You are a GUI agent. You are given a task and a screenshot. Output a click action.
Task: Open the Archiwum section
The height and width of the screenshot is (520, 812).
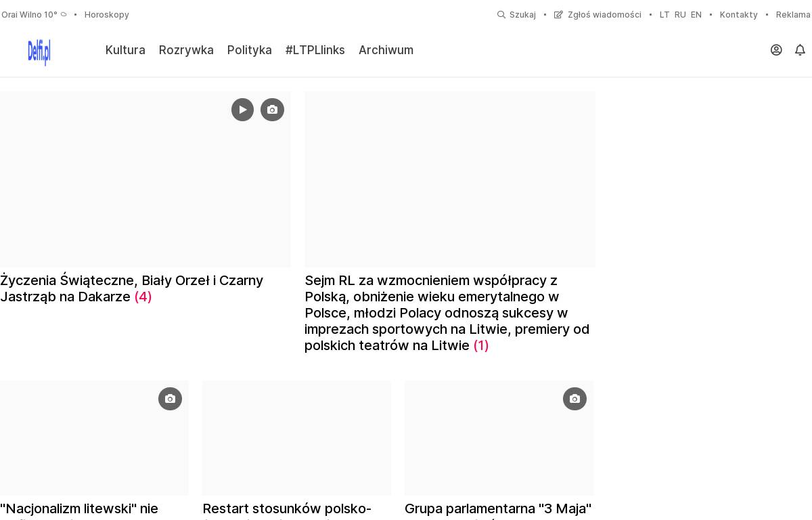[386, 50]
